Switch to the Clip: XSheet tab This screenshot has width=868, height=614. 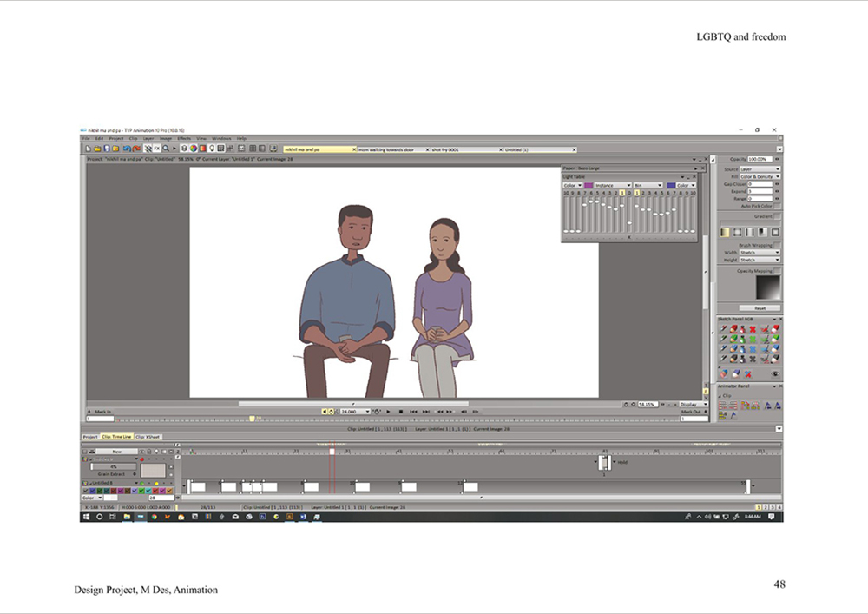click(x=148, y=437)
